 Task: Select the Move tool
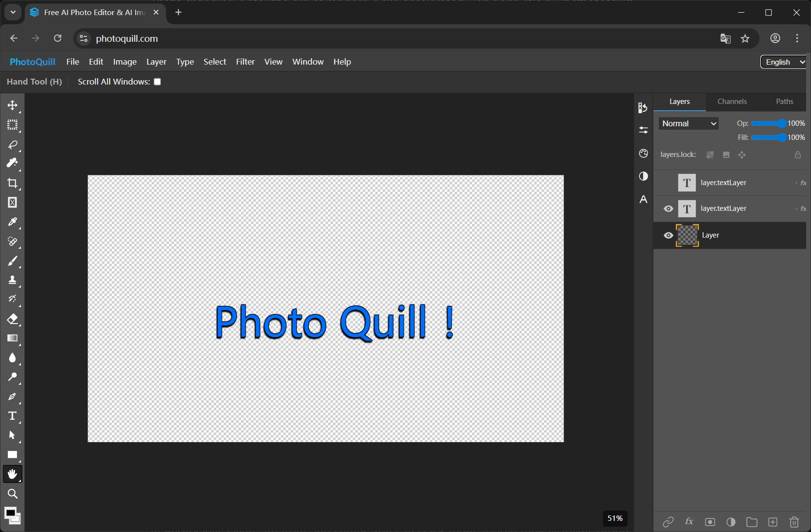[x=13, y=105]
